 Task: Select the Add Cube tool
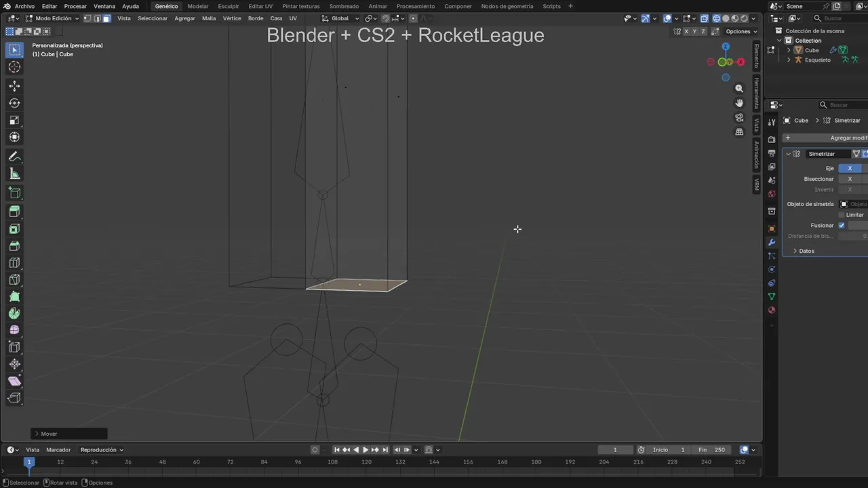click(14, 193)
